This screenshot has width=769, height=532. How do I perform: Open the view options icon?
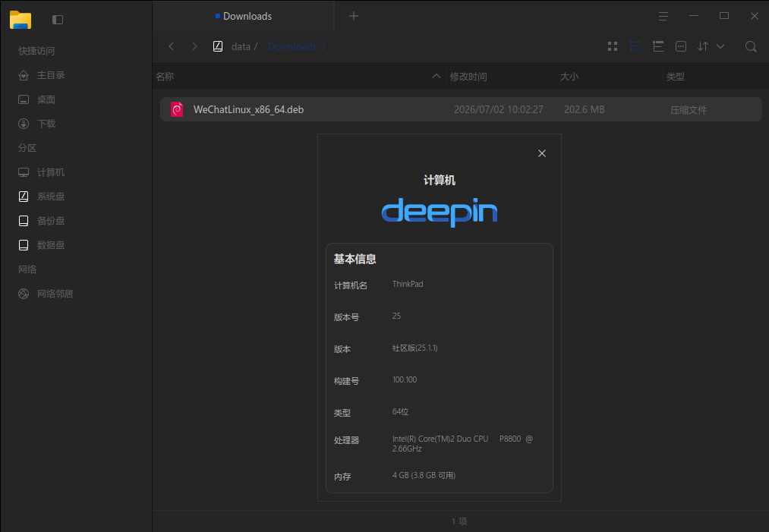(681, 46)
